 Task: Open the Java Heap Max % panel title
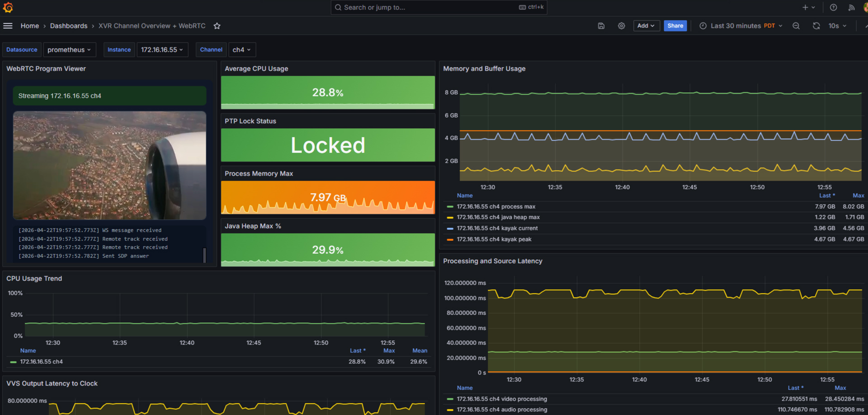point(253,226)
